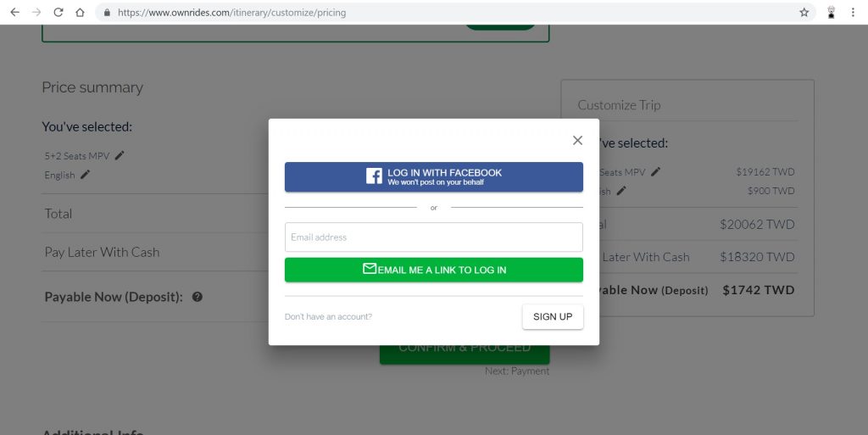Open the Sign Up form
The image size is (868, 435).
click(553, 316)
